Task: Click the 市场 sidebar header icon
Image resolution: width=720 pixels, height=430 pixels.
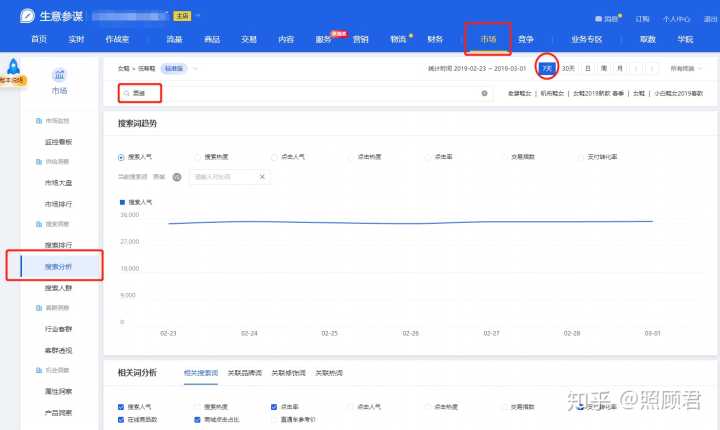Action: pyautogui.click(x=59, y=75)
